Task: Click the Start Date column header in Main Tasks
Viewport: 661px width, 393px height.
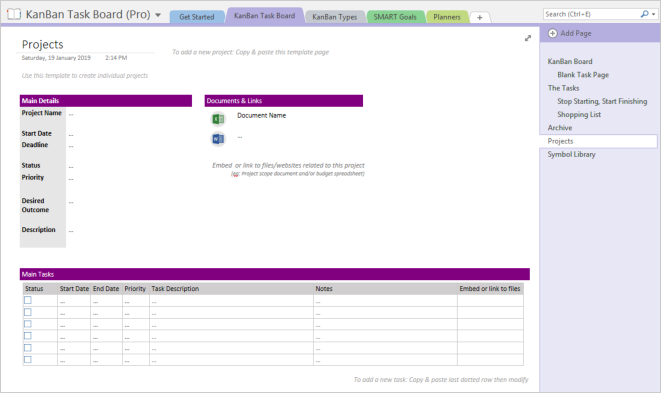Action: pyautogui.click(x=74, y=289)
